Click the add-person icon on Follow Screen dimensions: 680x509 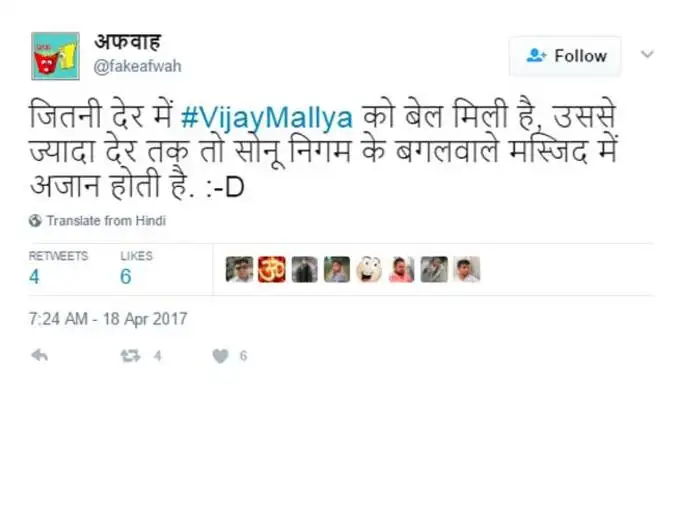click(536, 55)
